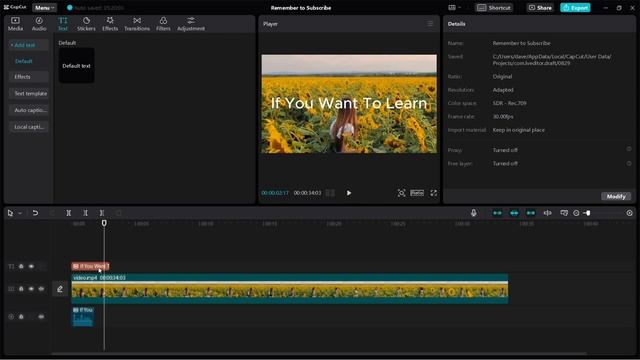Enter full screen player preview
Image resolution: width=640 pixels, height=360 pixels.
tap(433, 193)
